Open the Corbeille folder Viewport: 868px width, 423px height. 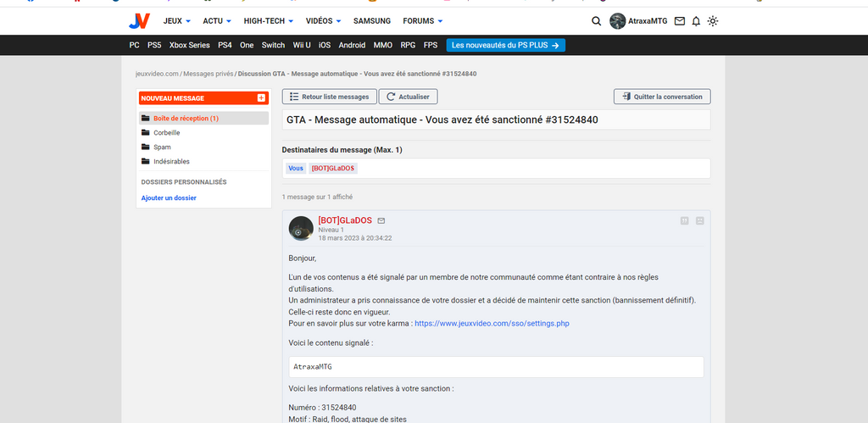[166, 133]
